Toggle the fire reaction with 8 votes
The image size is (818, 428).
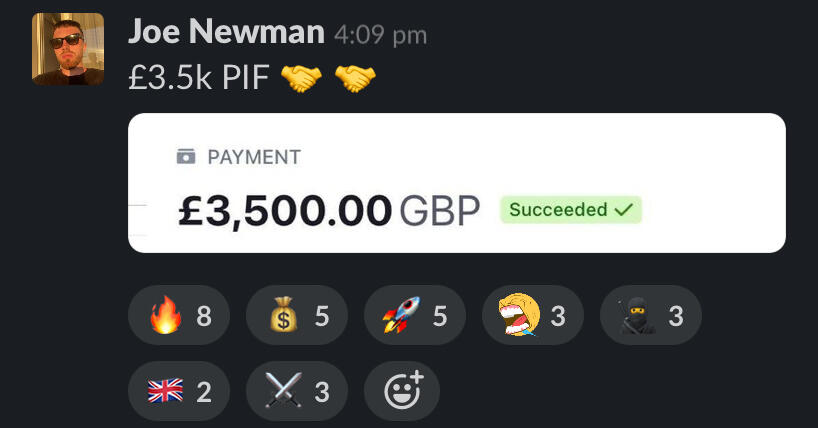pyautogui.click(x=179, y=315)
